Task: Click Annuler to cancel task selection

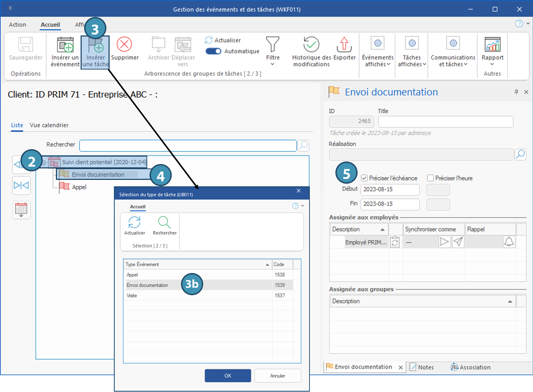Action: pyautogui.click(x=278, y=376)
